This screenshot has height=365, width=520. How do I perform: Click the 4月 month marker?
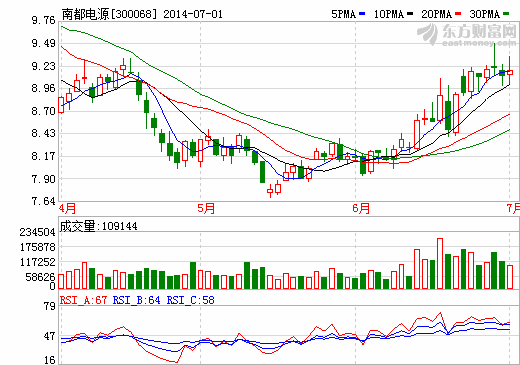tap(67, 209)
